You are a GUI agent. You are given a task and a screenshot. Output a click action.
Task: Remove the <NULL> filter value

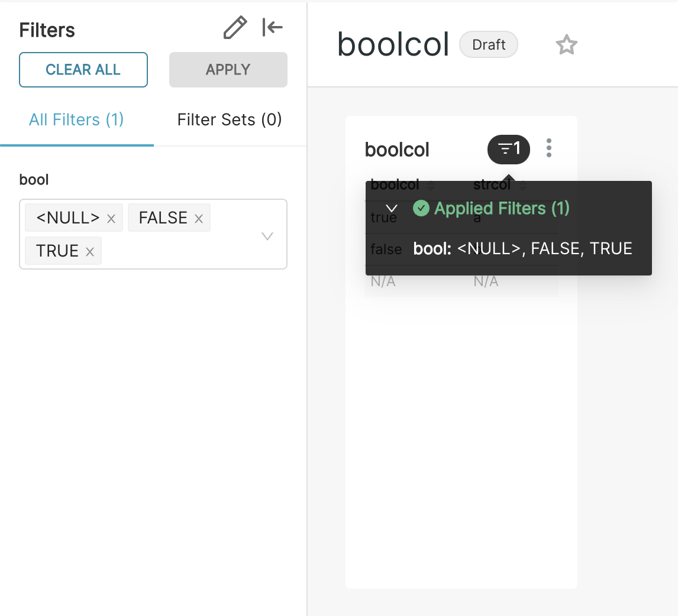[x=111, y=219]
